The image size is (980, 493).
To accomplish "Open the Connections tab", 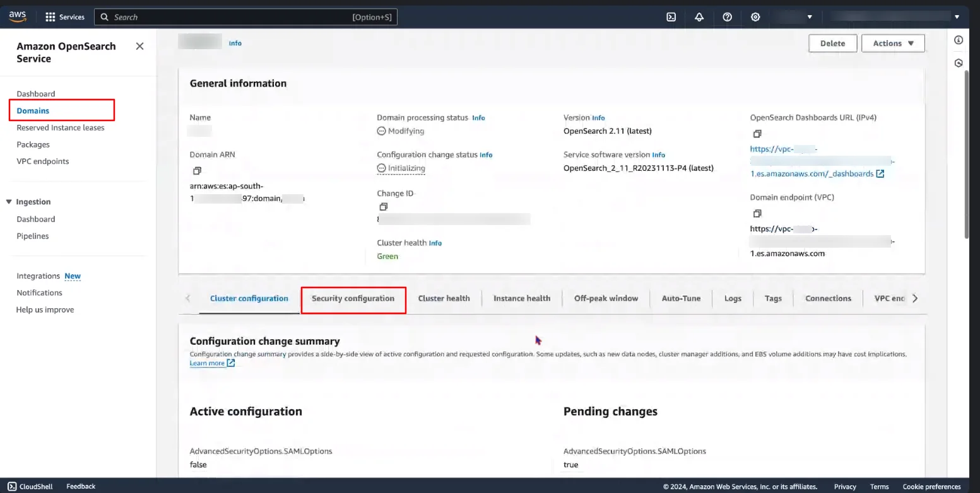I will [828, 298].
